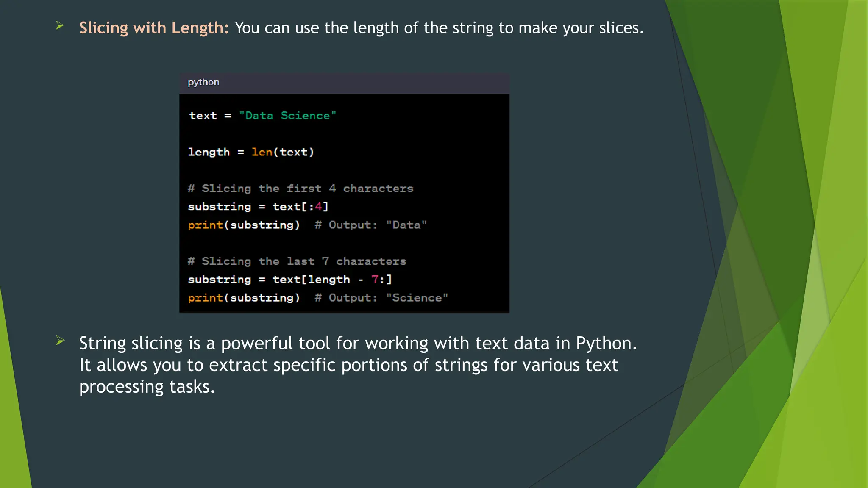Click the line text = "Data Science"

[x=263, y=116]
